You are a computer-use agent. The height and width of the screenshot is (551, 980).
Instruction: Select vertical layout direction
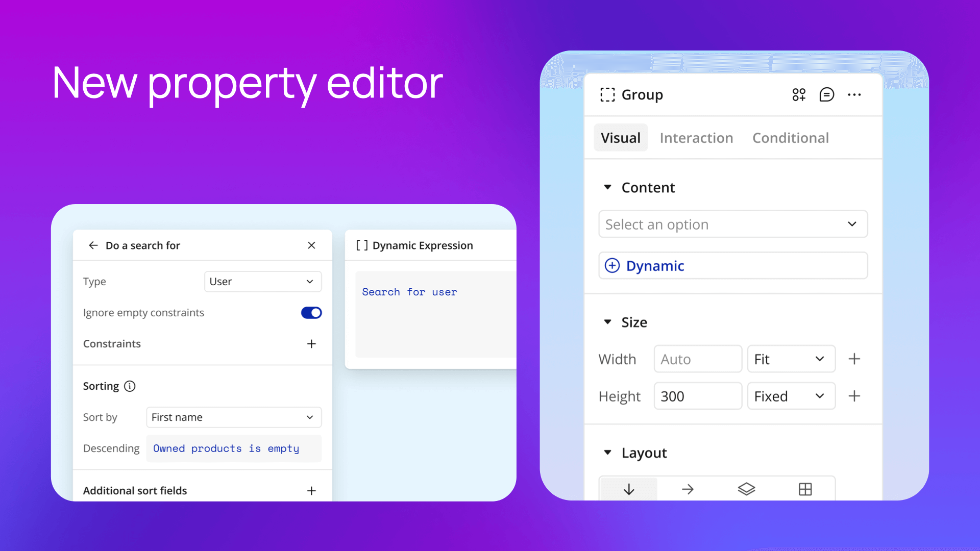click(x=628, y=488)
